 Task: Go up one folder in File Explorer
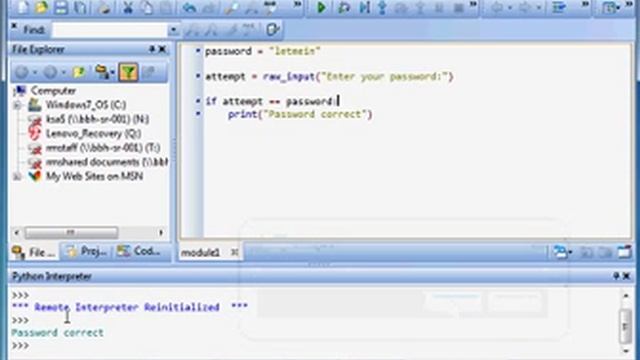pyautogui.click(x=78, y=73)
